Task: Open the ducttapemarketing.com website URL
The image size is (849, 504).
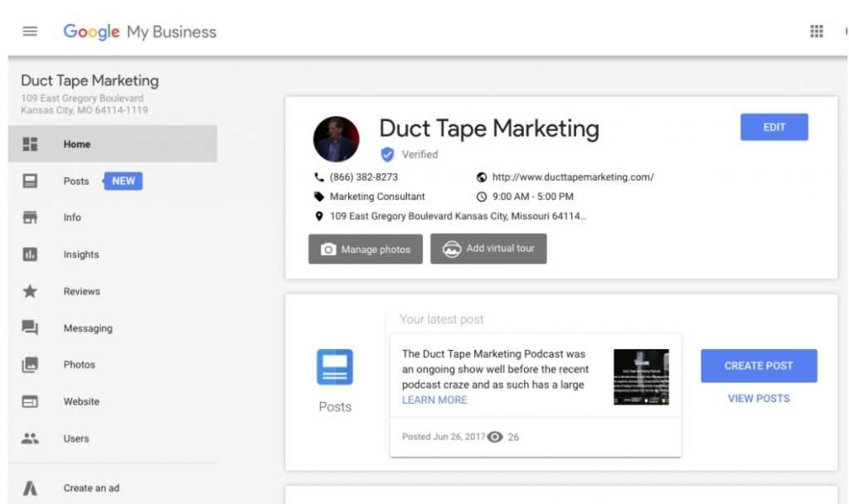Action: tap(573, 177)
